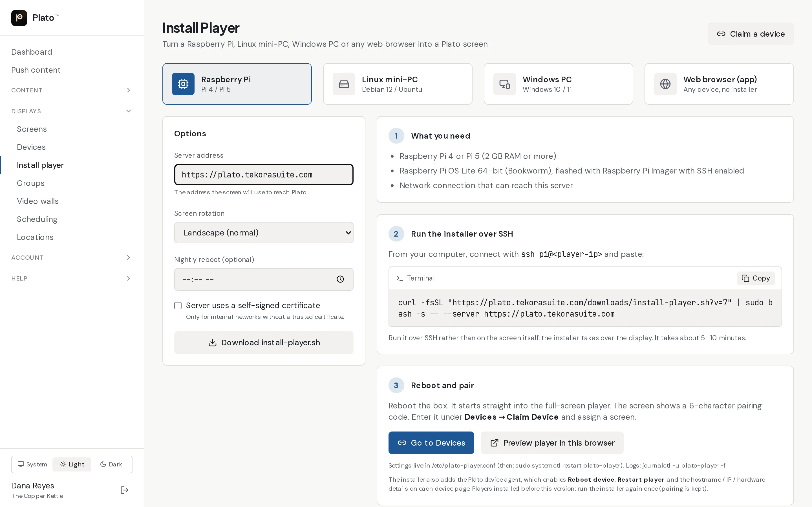
Task: Click the Linux mini-PC drive icon
Action: 344,84
